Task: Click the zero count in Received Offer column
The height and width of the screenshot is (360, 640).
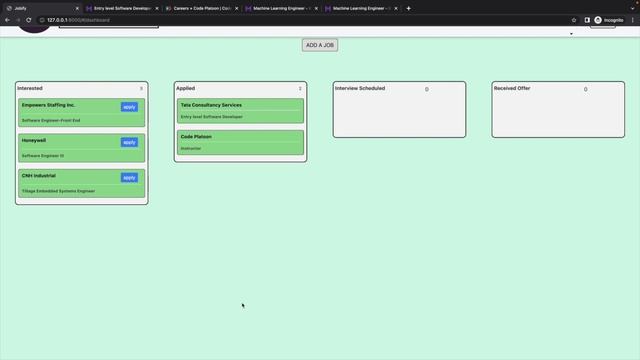Action: tap(585, 89)
